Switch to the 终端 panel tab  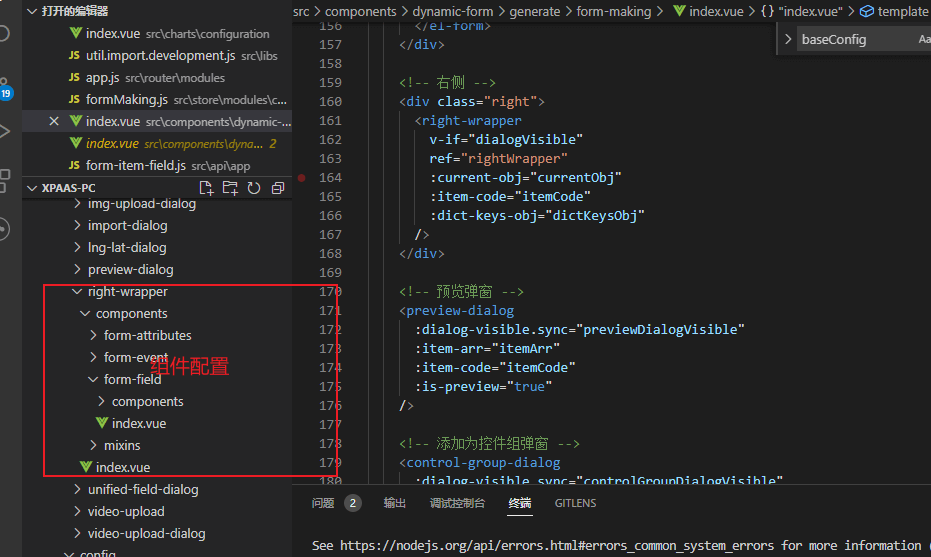520,503
